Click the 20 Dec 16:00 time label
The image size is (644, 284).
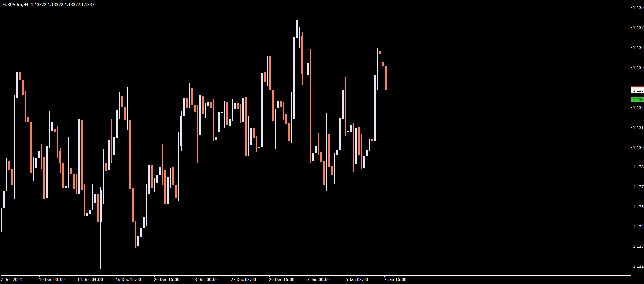167,280
